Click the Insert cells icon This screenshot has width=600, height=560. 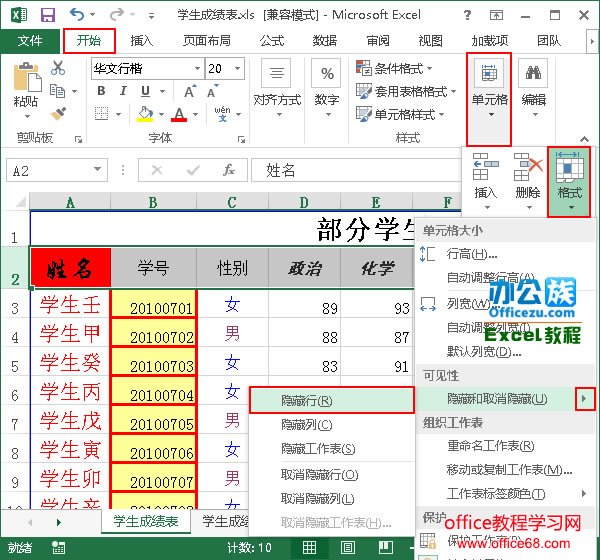tap(485, 175)
